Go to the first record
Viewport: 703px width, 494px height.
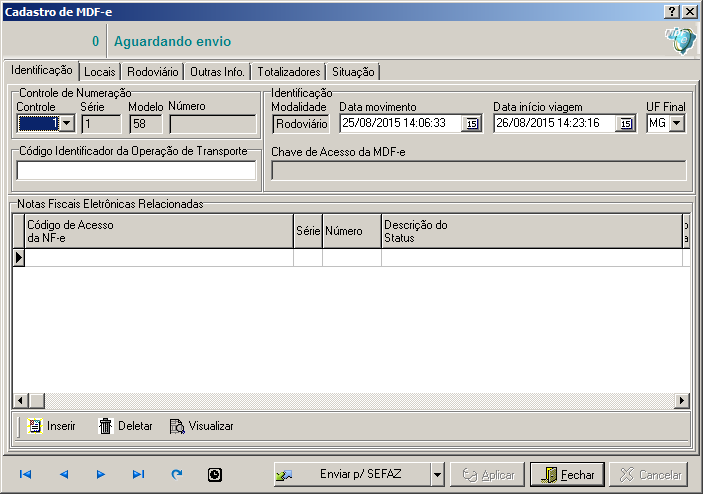tap(25, 474)
